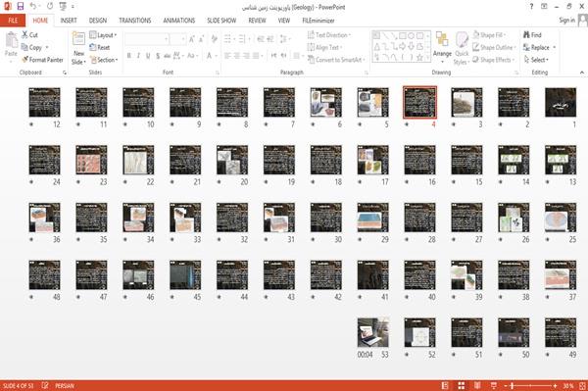Toggle Bold formatting
This screenshot has height=391, width=588.
click(128, 56)
